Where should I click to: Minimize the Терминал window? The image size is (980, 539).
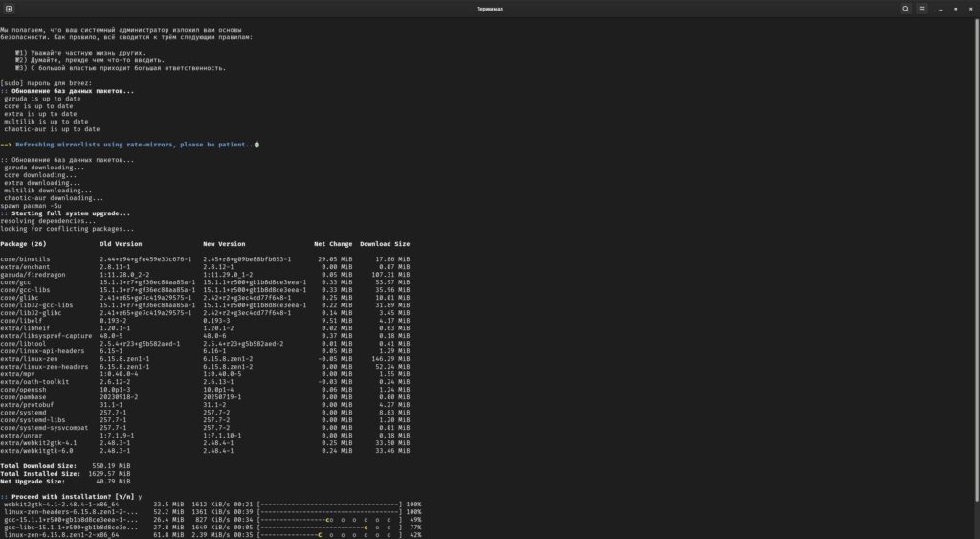tap(941, 9)
